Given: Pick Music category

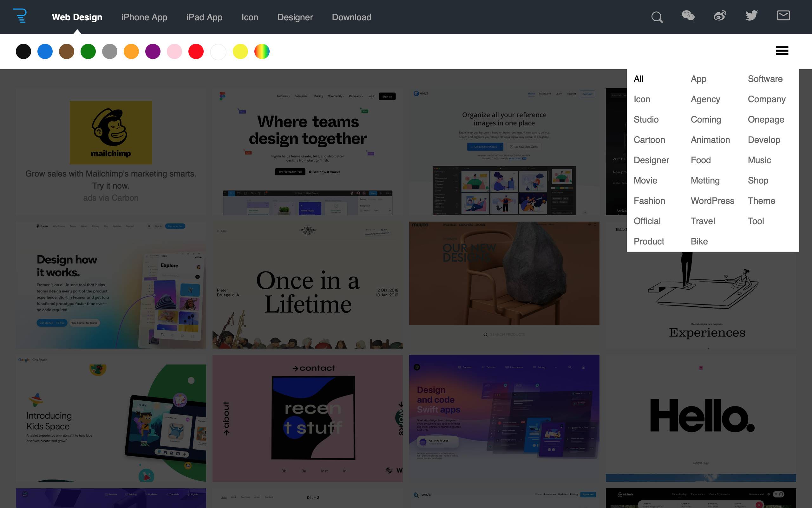Looking at the screenshot, I should click(x=759, y=160).
